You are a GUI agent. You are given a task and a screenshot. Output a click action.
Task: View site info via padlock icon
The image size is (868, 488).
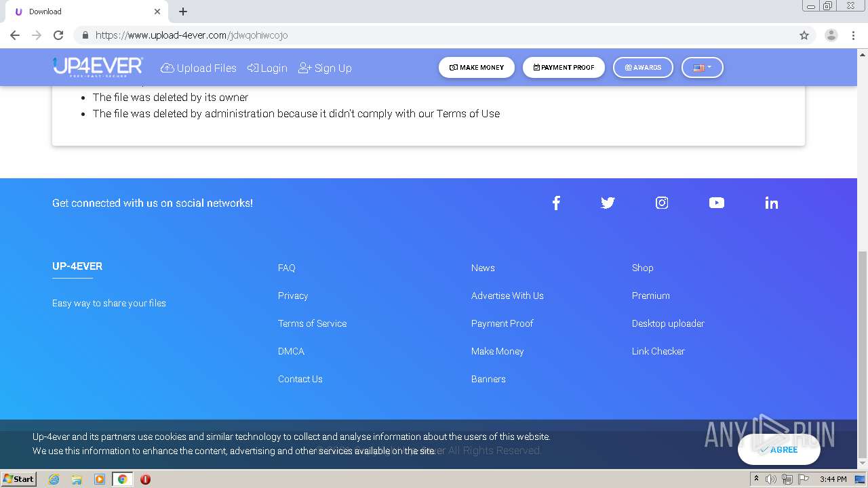point(85,35)
